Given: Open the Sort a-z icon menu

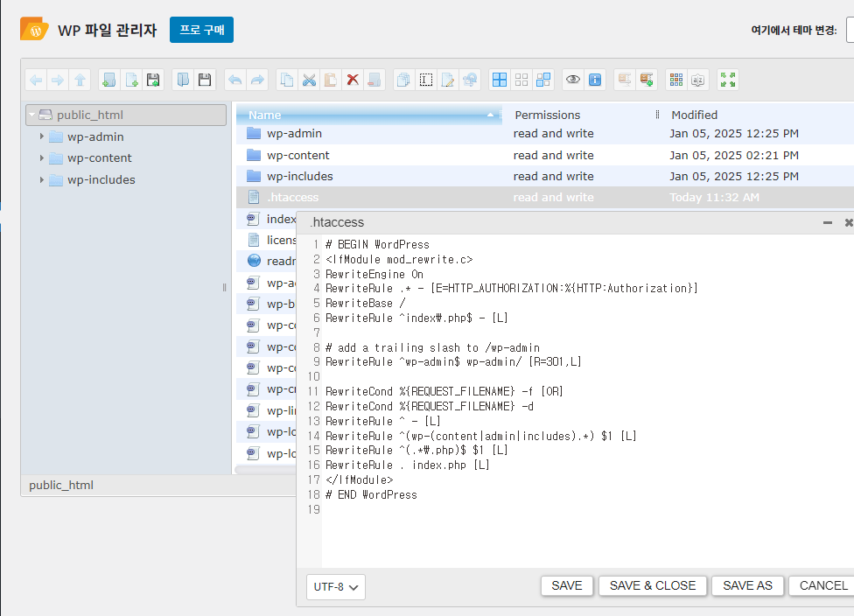Looking at the screenshot, I should [x=698, y=80].
